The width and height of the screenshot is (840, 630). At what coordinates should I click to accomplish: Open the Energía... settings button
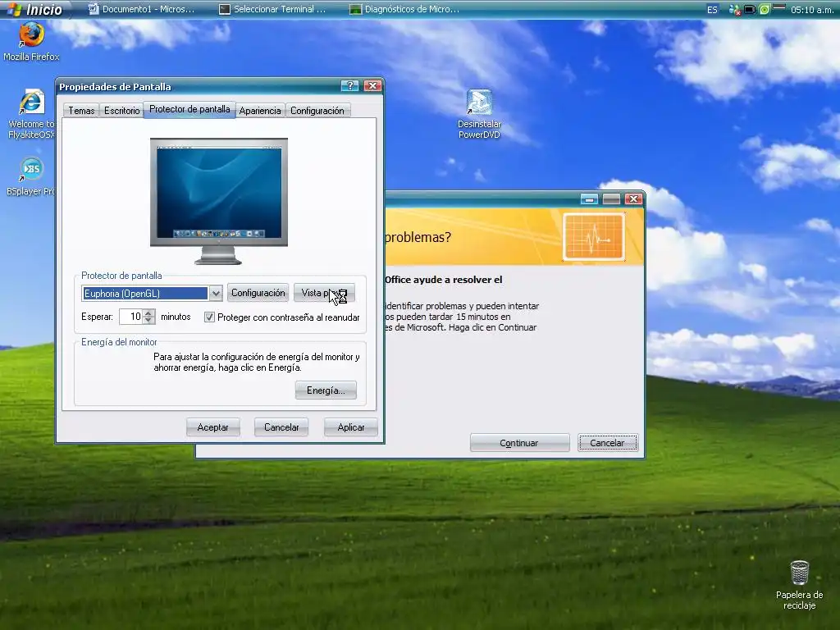point(326,390)
